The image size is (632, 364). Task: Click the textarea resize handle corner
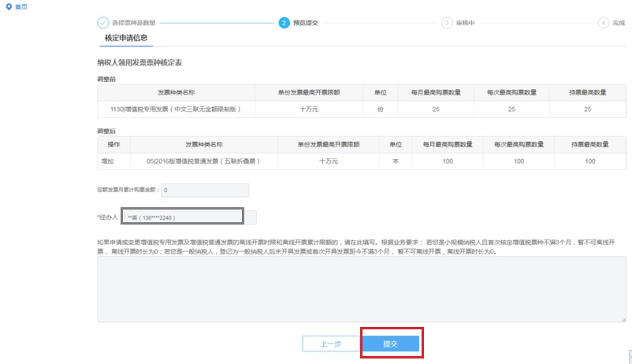623,319
